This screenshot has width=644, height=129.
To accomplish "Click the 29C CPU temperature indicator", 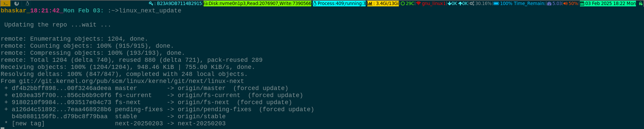I will tap(408, 3).
